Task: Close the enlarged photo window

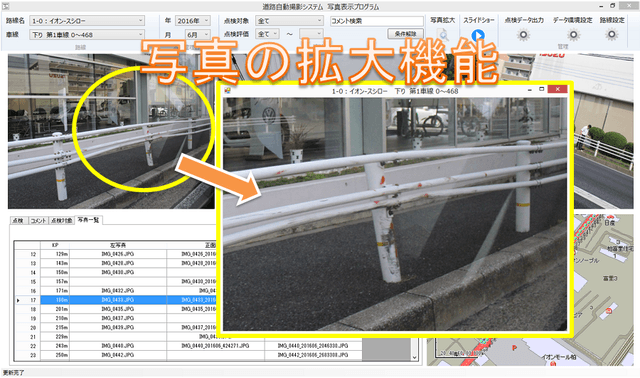Action: pos(557,89)
